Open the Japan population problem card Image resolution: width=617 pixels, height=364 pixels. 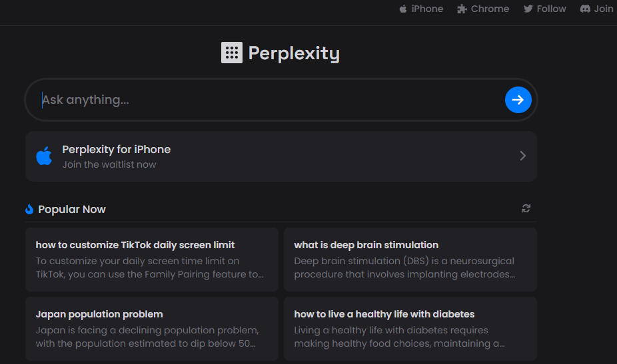pyautogui.click(x=152, y=329)
